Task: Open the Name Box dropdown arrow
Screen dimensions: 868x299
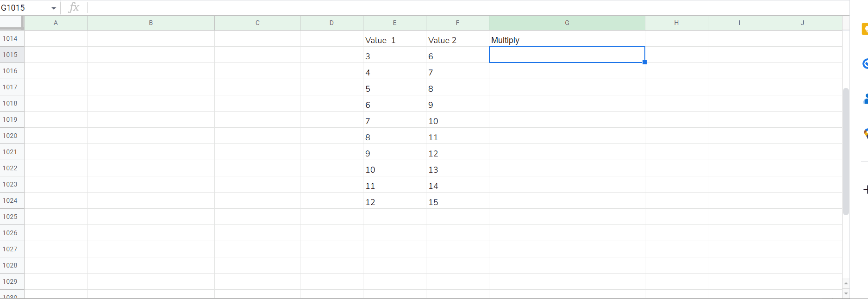Action: [54, 7]
